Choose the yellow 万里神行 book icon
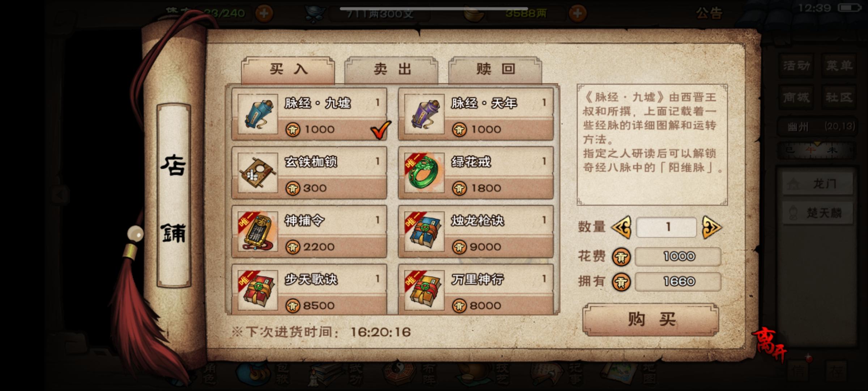 [424, 290]
